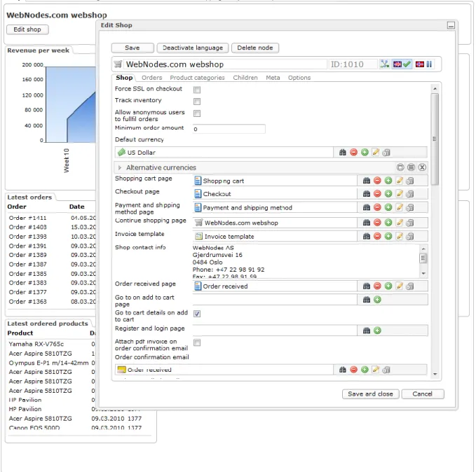Browse for Continue shopping page with binoculars
This screenshot has width=476, height=472.
pos(367,223)
